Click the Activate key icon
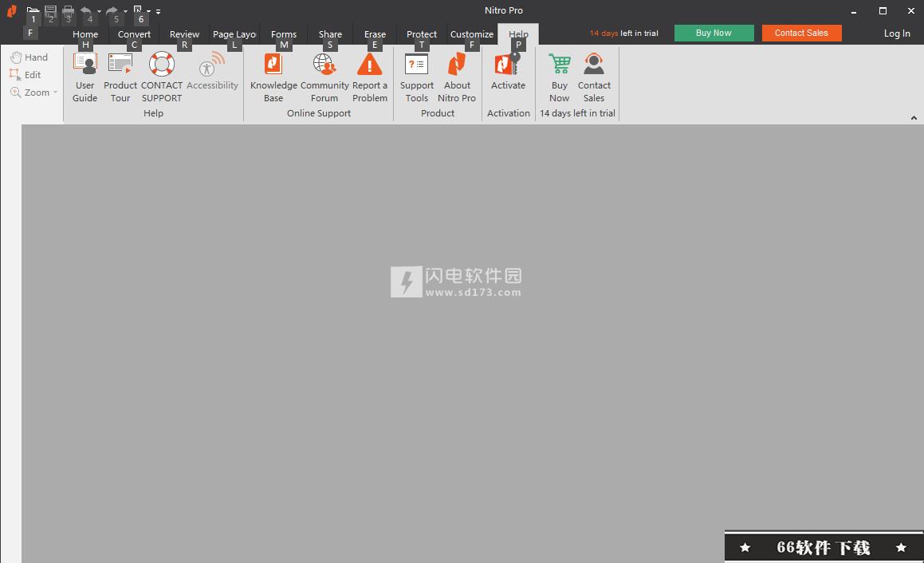The height and width of the screenshot is (563, 924). click(508, 64)
